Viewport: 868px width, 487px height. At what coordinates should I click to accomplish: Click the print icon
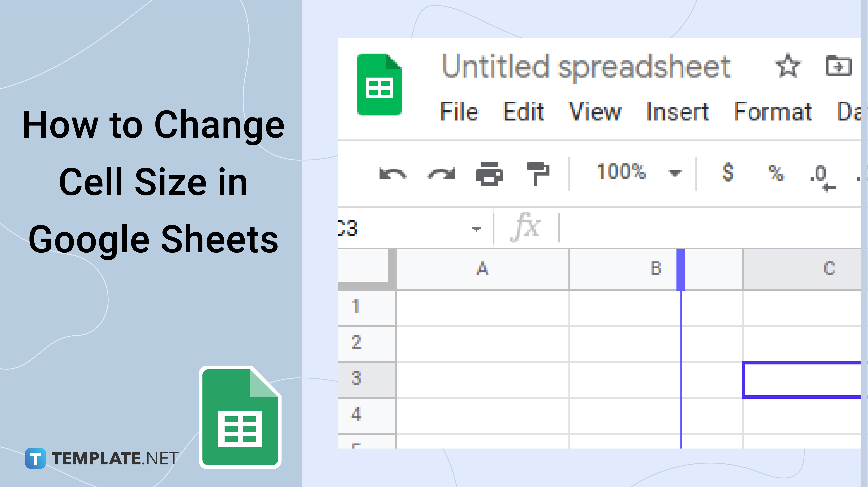pos(489,173)
